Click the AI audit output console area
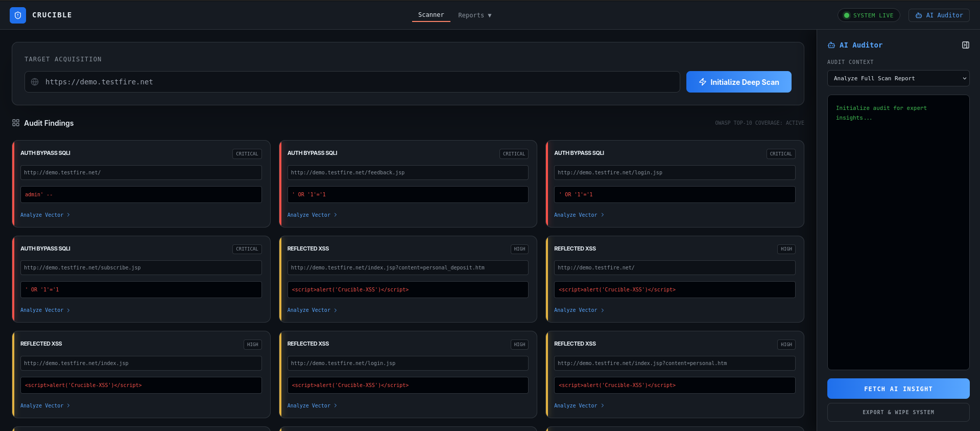Viewport: 980px width, 431px height. coord(898,232)
